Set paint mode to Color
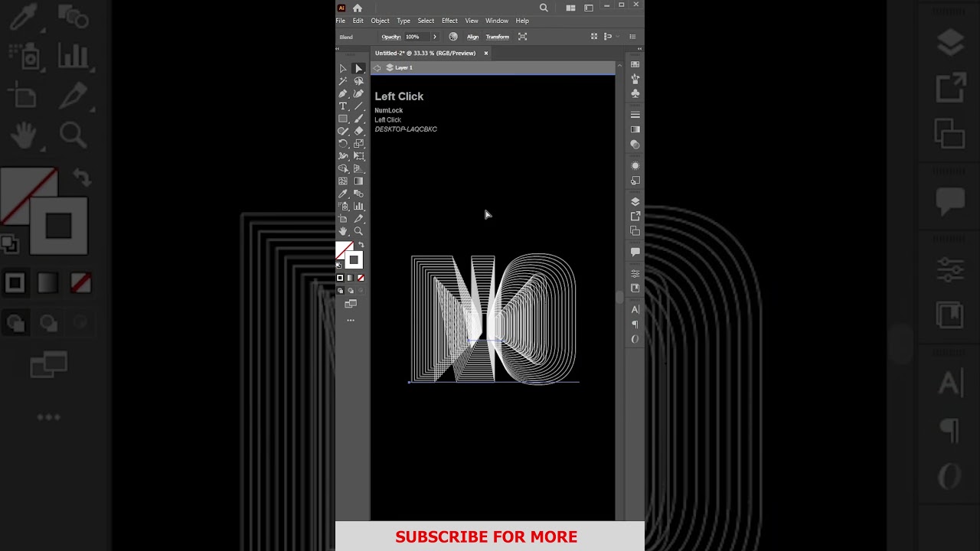This screenshot has height=551, width=980. coord(340,278)
